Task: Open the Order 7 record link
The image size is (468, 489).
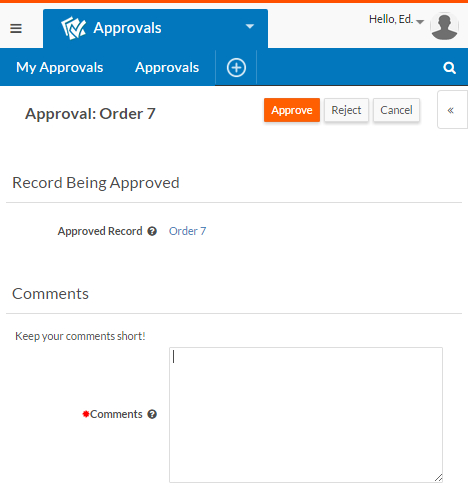Action: point(187,231)
